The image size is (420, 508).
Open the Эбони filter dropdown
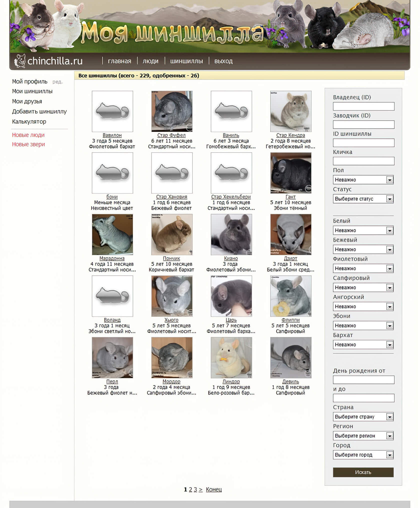coord(363,326)
